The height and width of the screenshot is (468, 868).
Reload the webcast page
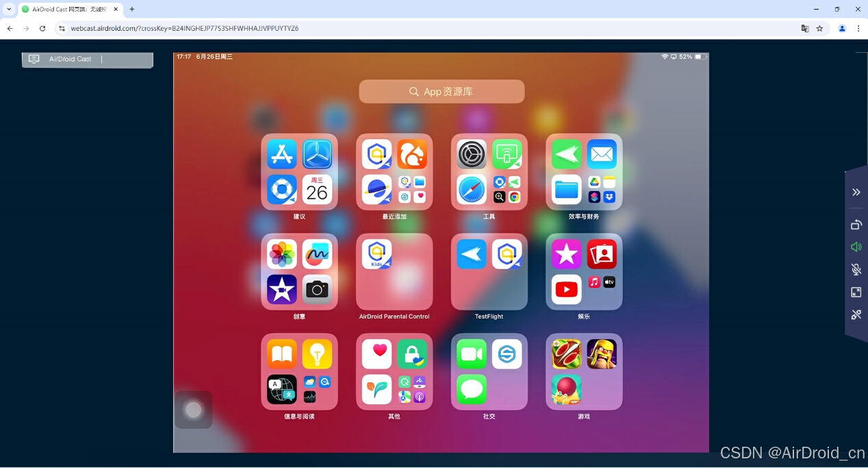pyautogui.click(x=42, y=28)
